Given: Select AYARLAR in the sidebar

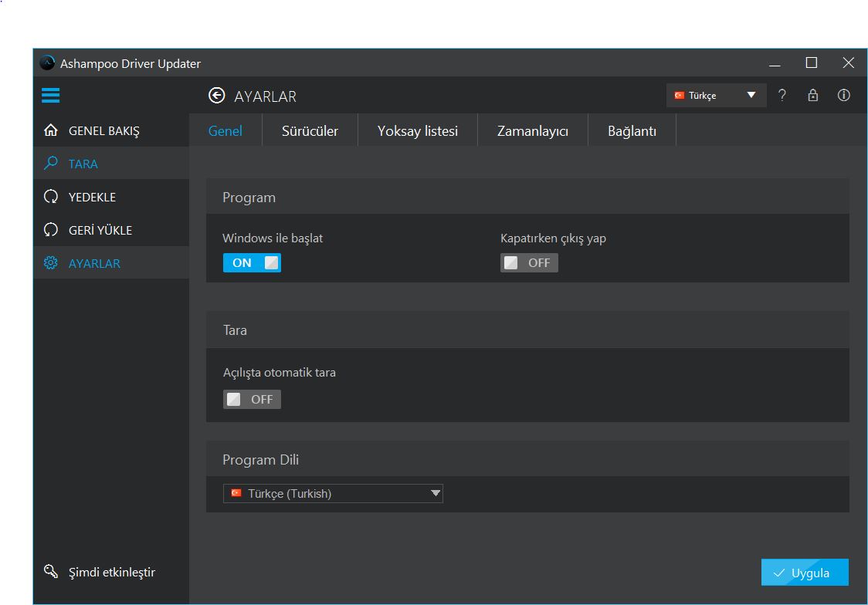Looking at the screenshot, I should pyautogui.click(x=111, y=262).
